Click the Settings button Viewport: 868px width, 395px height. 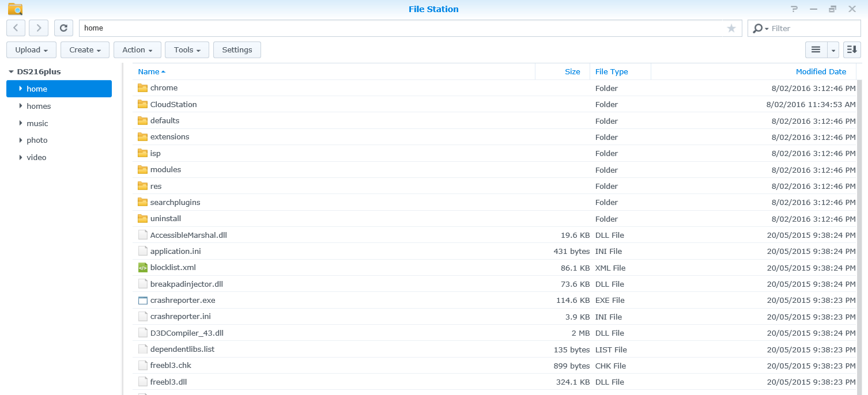point(237,50)
